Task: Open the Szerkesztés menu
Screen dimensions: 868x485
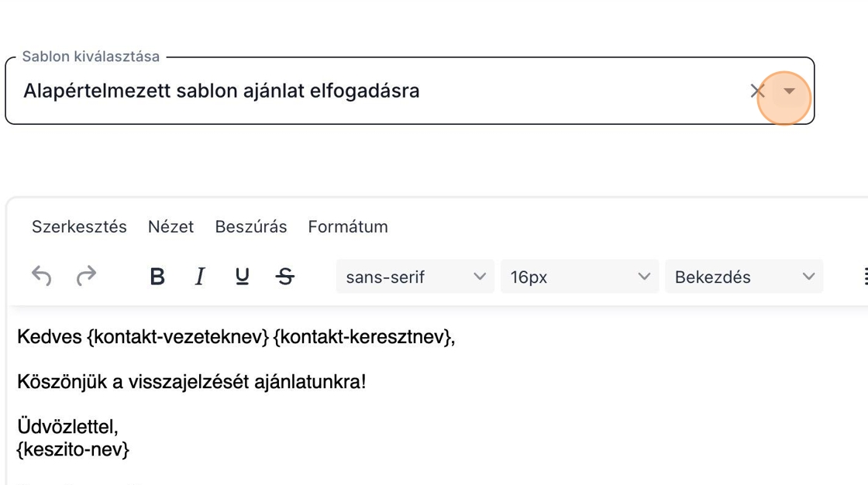Action: click(x=79, y=227)
